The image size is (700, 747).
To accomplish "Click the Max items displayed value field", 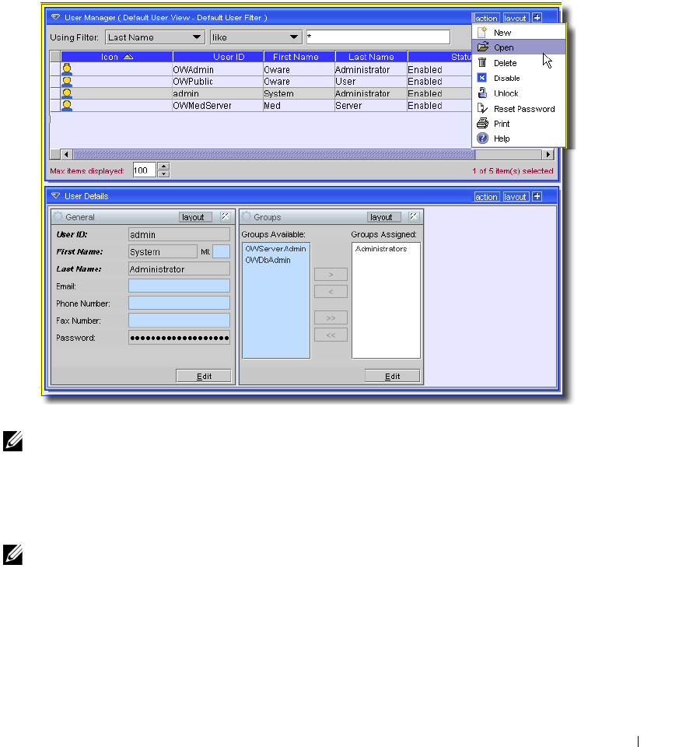I will pos(145,170).
